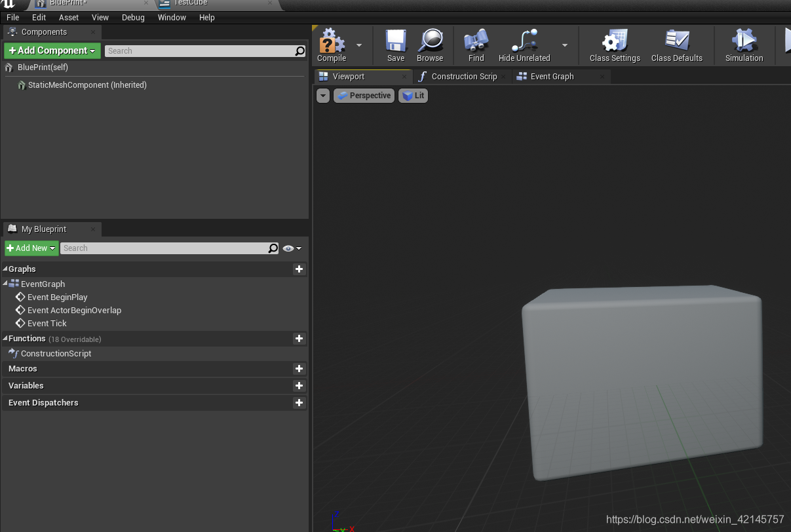Open the Edit menu
Image resolution: width=791 pixels, height=532 pixels.
pyautogui.click(x=39, y=18)
